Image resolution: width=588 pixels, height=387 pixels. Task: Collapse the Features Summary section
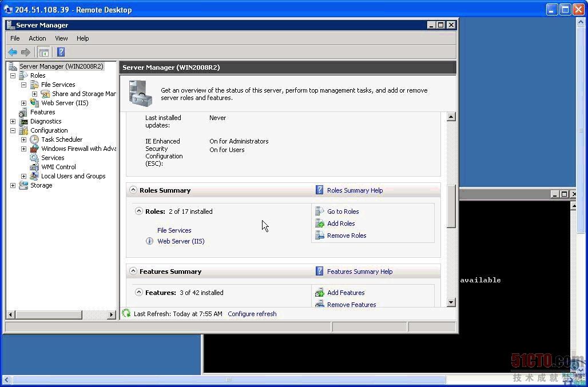tap(133, 271)
